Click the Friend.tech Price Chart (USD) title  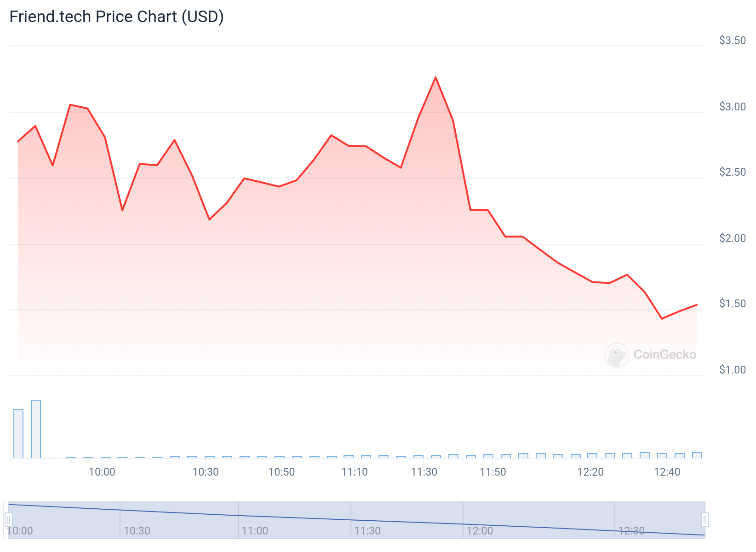tap(117, 17)
